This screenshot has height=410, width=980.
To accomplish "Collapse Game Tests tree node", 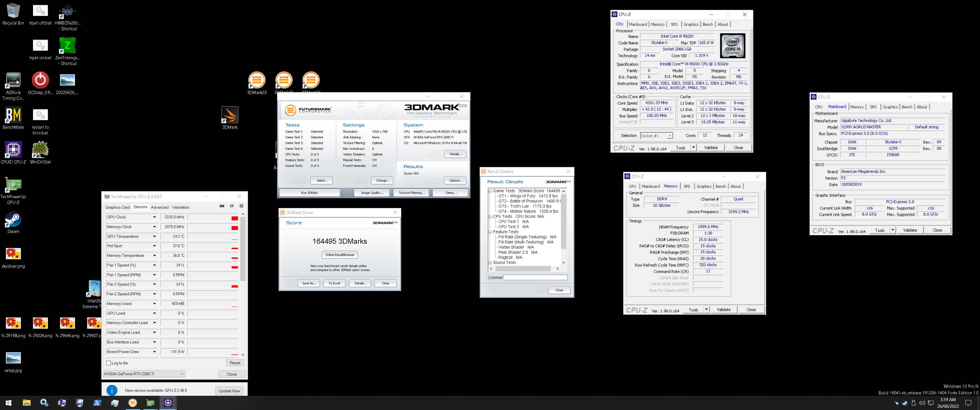I will pos(490,191).
